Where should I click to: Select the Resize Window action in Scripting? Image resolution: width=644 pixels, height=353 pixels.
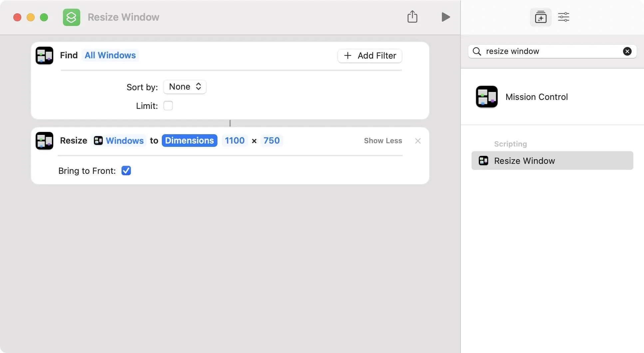[x=552, y=161]
